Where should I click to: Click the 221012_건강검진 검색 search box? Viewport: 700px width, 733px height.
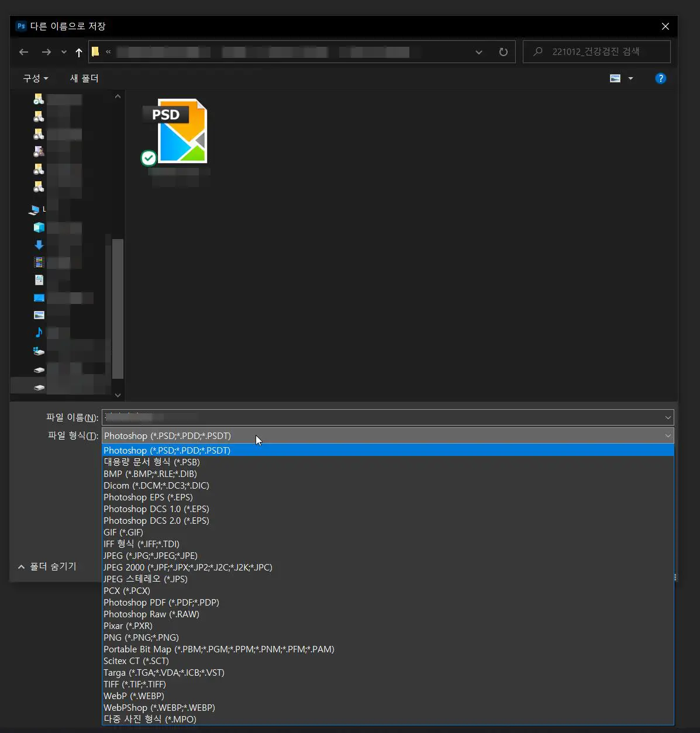click(x=596, y=51)
